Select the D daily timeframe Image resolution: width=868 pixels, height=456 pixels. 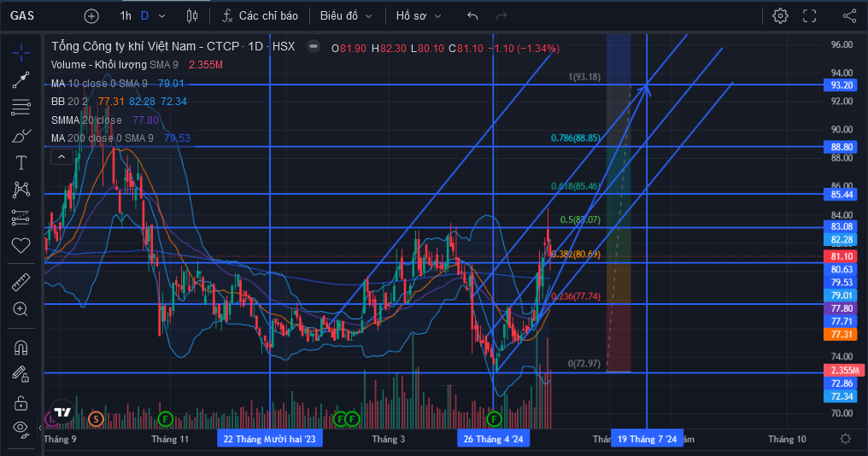tap(144, 16)
